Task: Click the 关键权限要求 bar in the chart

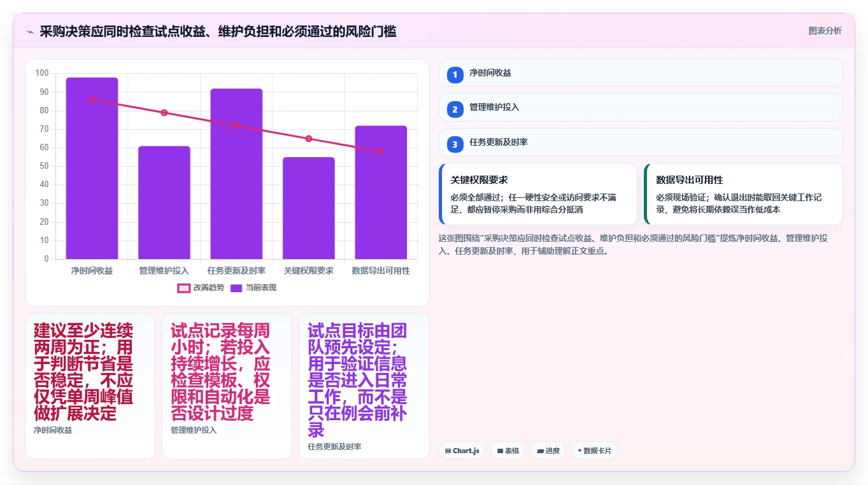Action: point(309,208)
